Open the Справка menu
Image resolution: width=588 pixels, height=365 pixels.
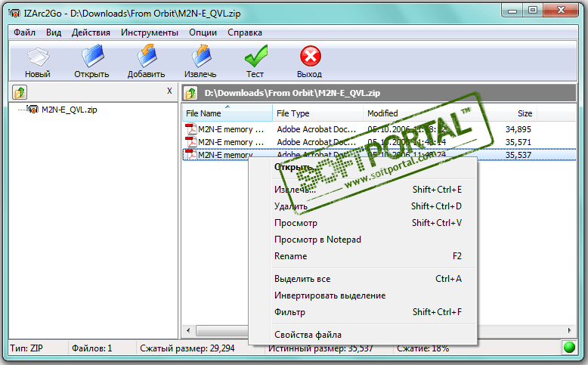click(245, 32)
